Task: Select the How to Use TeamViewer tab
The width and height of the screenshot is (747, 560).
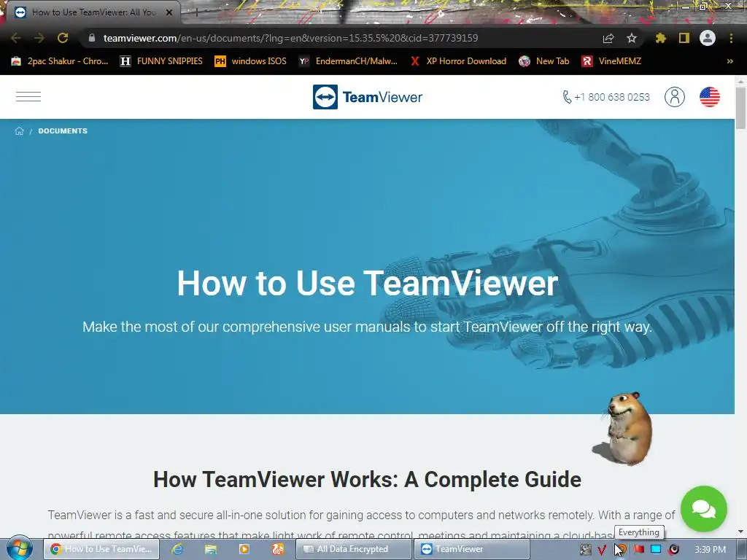Action: tap(94, 12)
